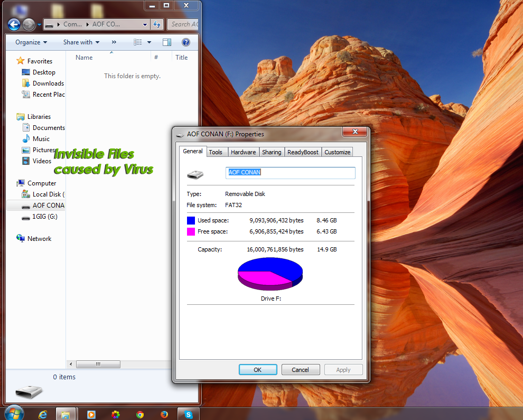This screenshot has height=420, width=523.
Task: Launch Skype from the taskbar
Action: tap(188, 414)
